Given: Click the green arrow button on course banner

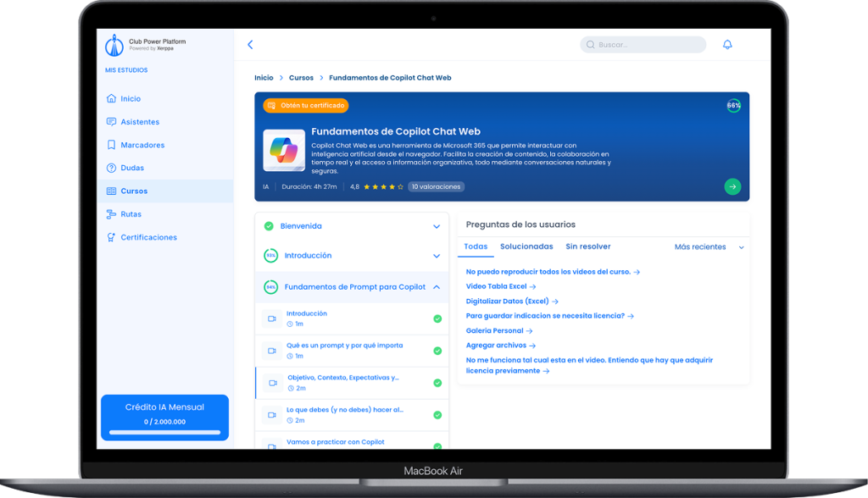Looking at the screenshot, I should click(732, 186).
